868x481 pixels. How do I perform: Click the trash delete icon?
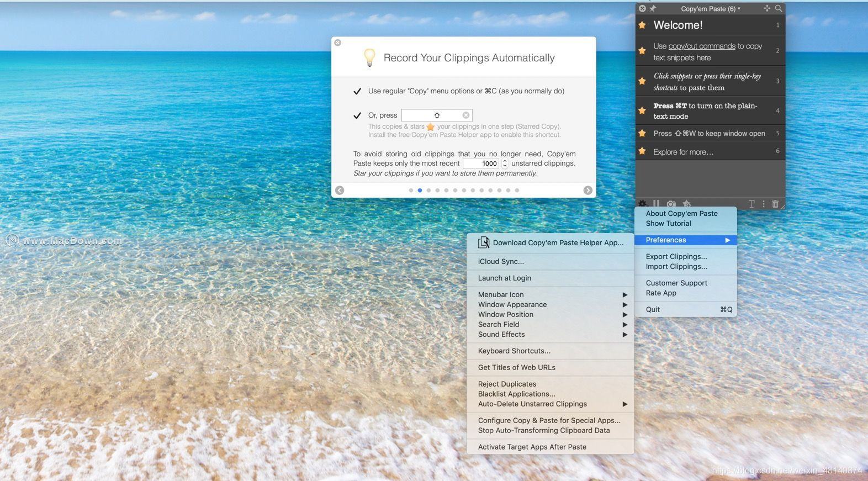coord(775,204)
